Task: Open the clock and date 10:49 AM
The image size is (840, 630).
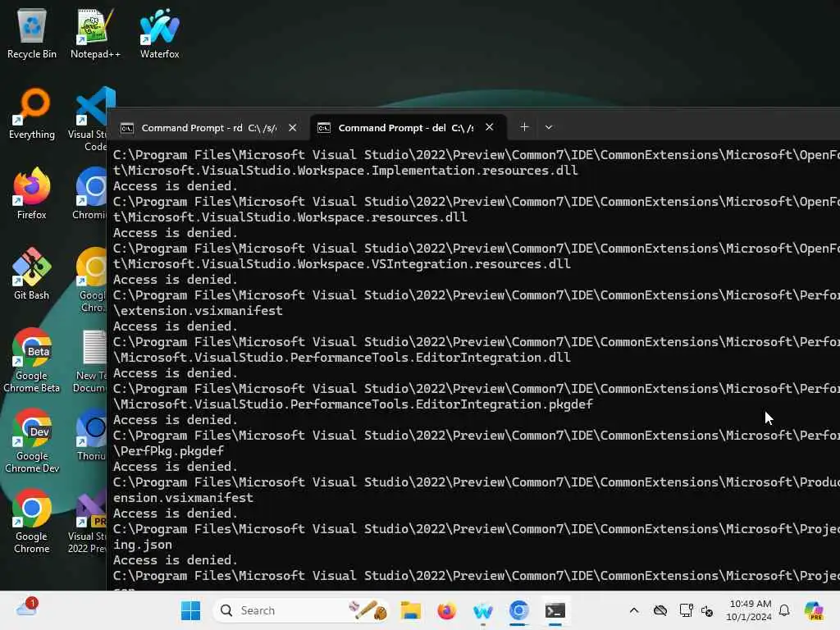Action: pyautogui.click(x=750, y=610)
